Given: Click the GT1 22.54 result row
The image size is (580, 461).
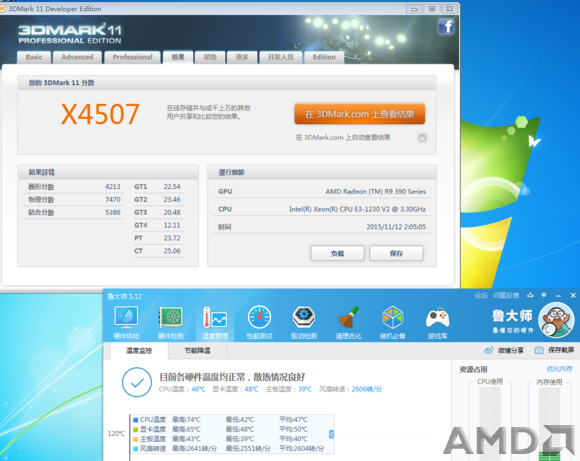Looking at the screenshot, I should pos(158,187).
